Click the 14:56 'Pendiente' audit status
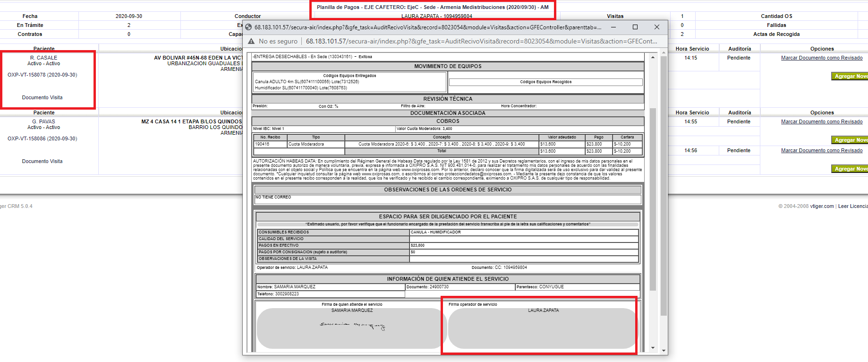The height and width of the screenshot is (362, 868). 739,150
